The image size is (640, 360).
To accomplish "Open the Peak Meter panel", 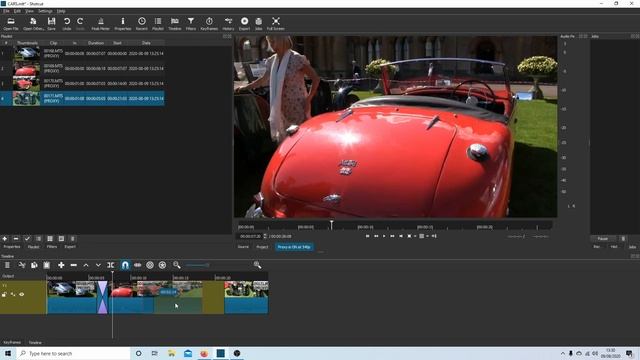I will (100, 24).
